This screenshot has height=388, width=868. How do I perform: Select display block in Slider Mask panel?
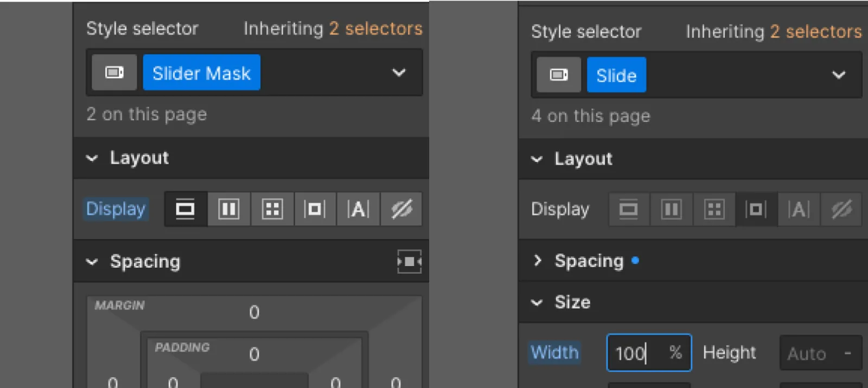[x=186, y=209]
